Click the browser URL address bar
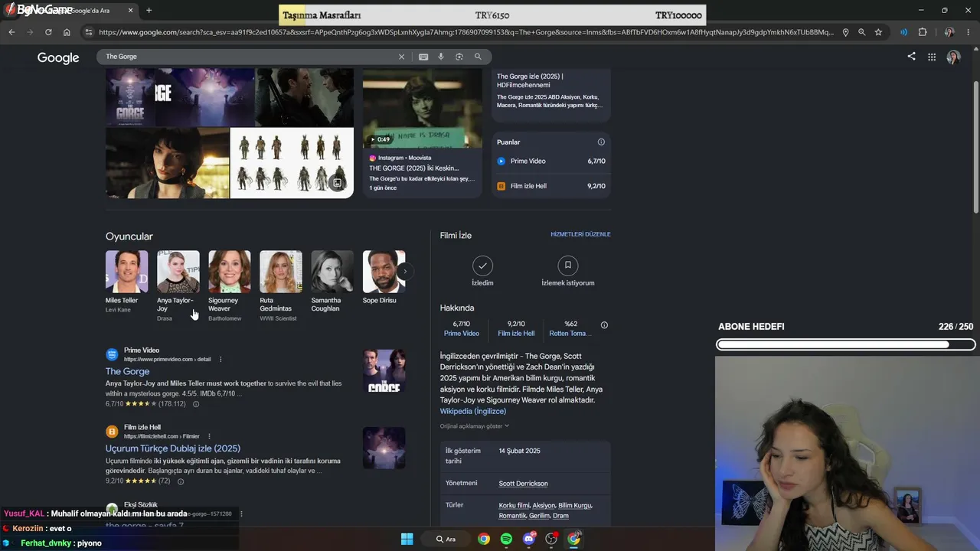The height and width of the screenshot is (551, 980). (x=465, y=32)
